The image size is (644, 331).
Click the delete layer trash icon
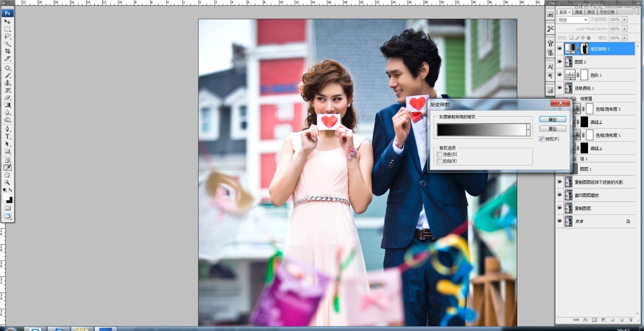click(x=630, y=320)
